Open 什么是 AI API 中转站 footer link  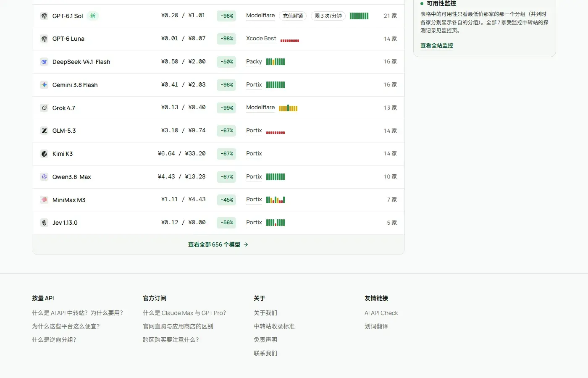point(77,313)
